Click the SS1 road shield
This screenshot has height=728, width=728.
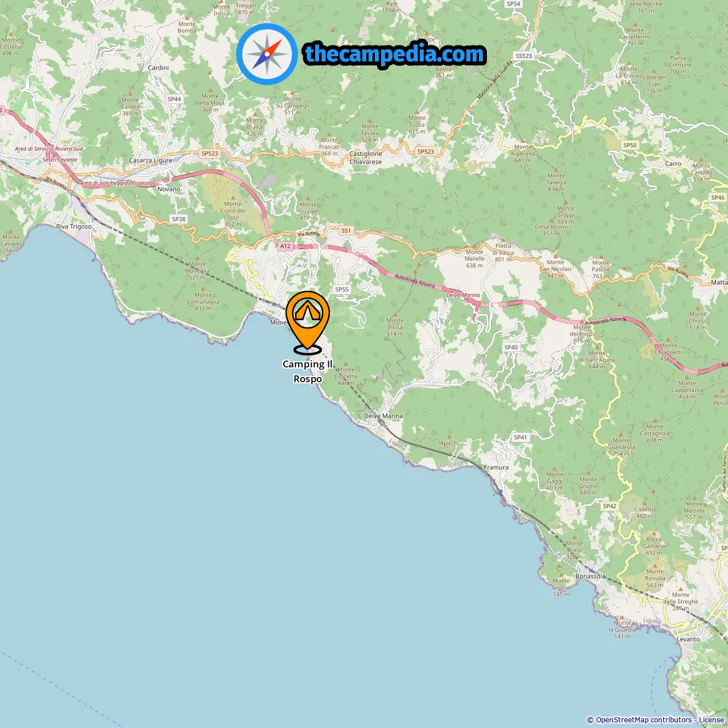pyautogui.click(x=346, y=230)
